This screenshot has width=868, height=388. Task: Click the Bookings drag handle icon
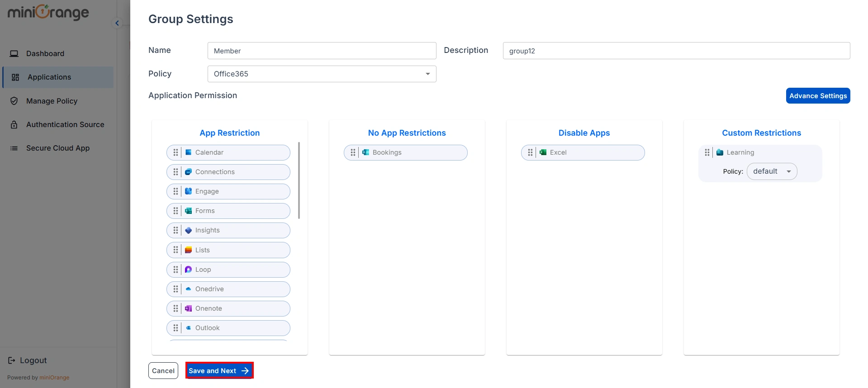pos(353,152)
